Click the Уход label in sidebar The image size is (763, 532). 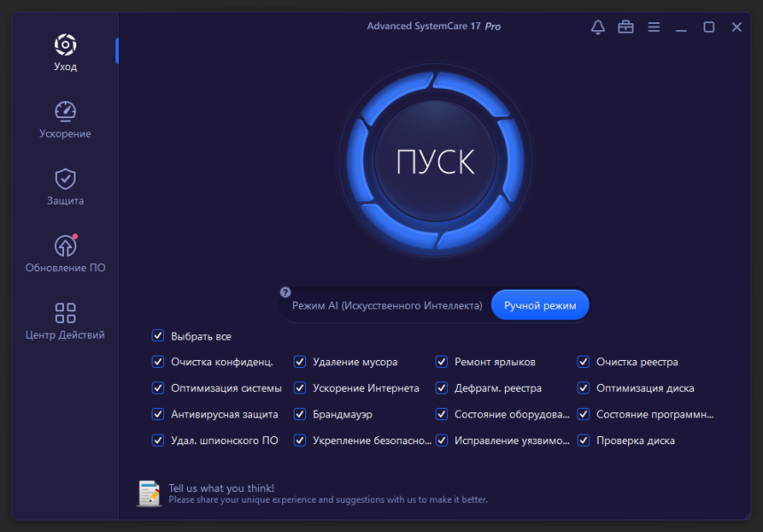65,66
